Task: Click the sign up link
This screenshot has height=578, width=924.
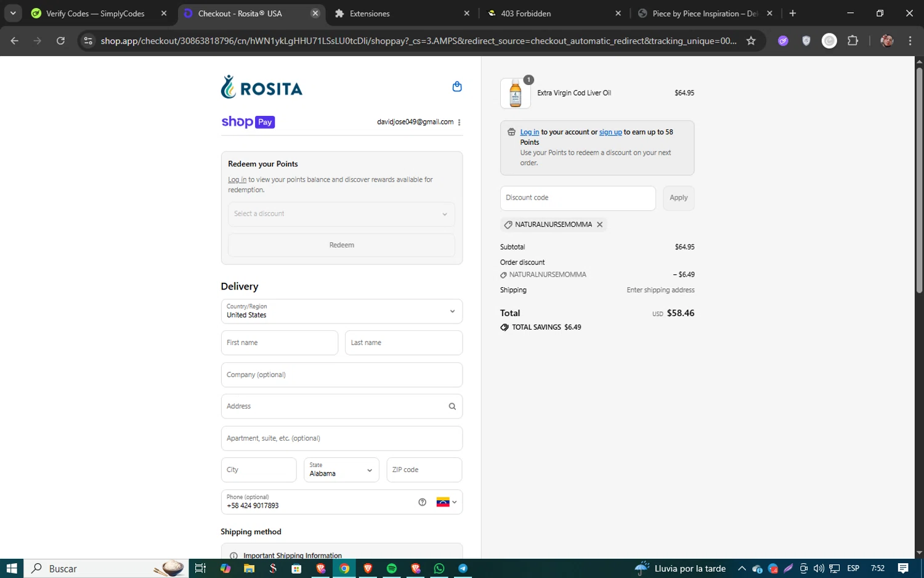Action: (x=610, y=132)
